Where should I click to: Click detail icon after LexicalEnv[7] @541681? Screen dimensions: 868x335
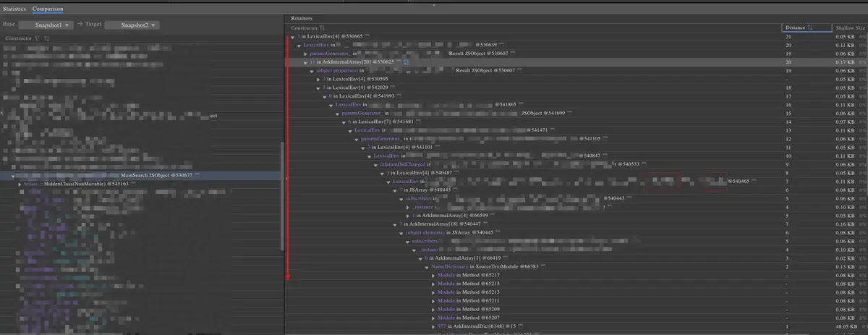417,122
